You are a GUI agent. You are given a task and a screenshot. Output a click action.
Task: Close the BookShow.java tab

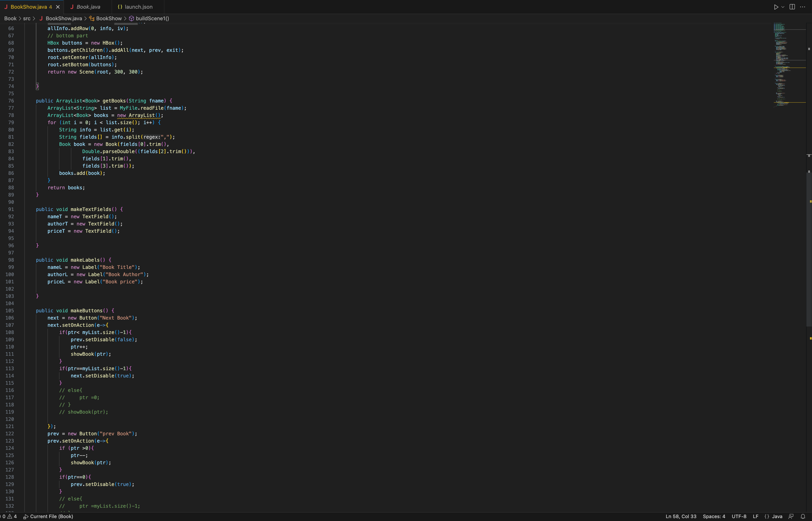[x=58, y=7]
